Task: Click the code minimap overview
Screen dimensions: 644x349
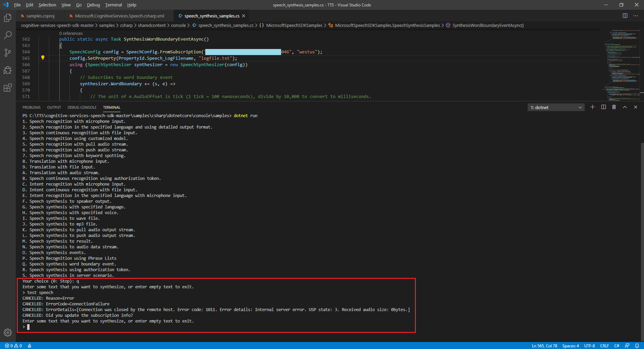Action: (x=622, y=65)
